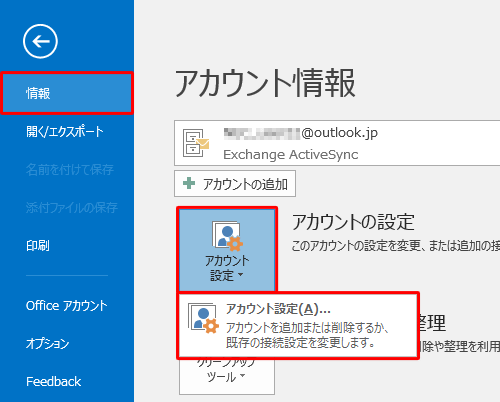
Task: Open the Office アカウント page
Action: click(67, 305)
